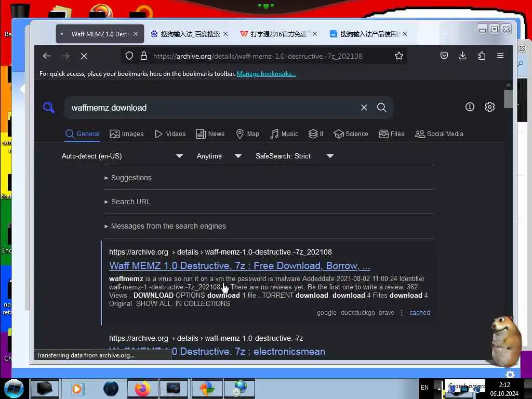Open Waff MEMZ 1.0 Destructive. 7z result link

tap(240, 265)
